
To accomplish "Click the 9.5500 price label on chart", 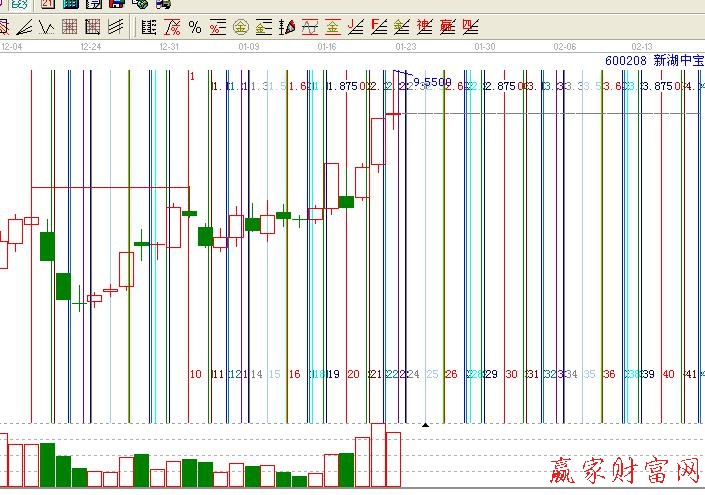I will pos(431,82).
